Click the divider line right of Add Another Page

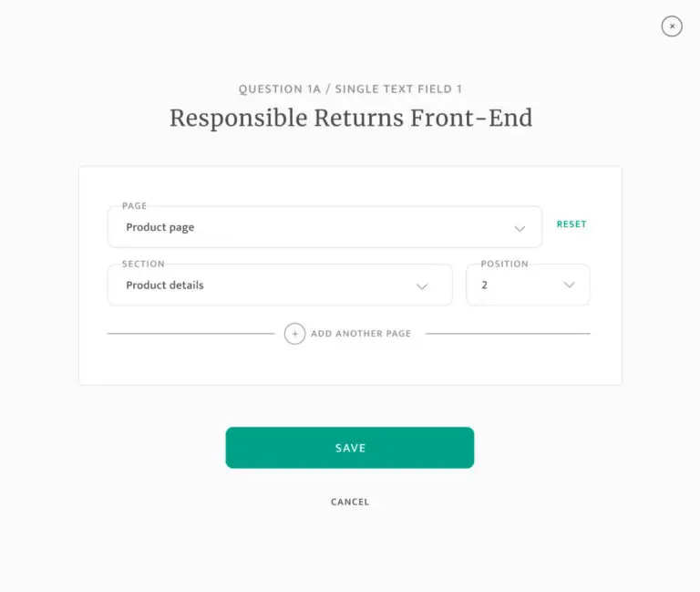[507, 334]
